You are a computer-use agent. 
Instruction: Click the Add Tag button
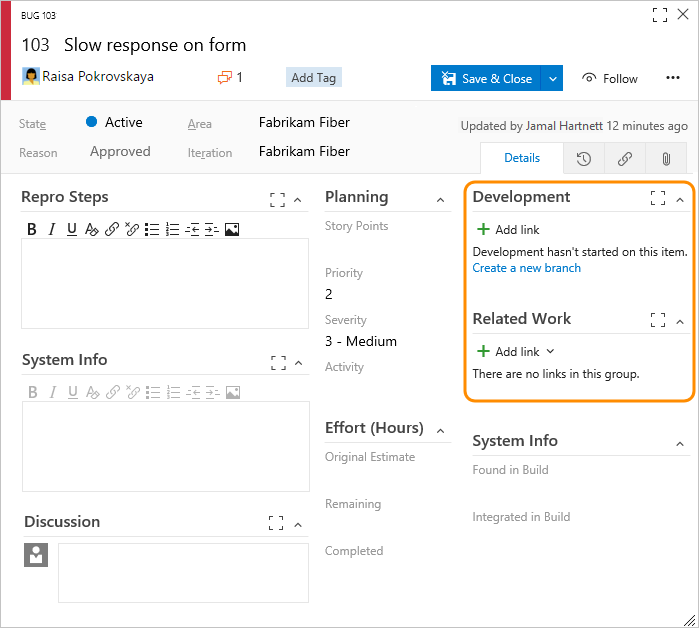coord(313,77)
